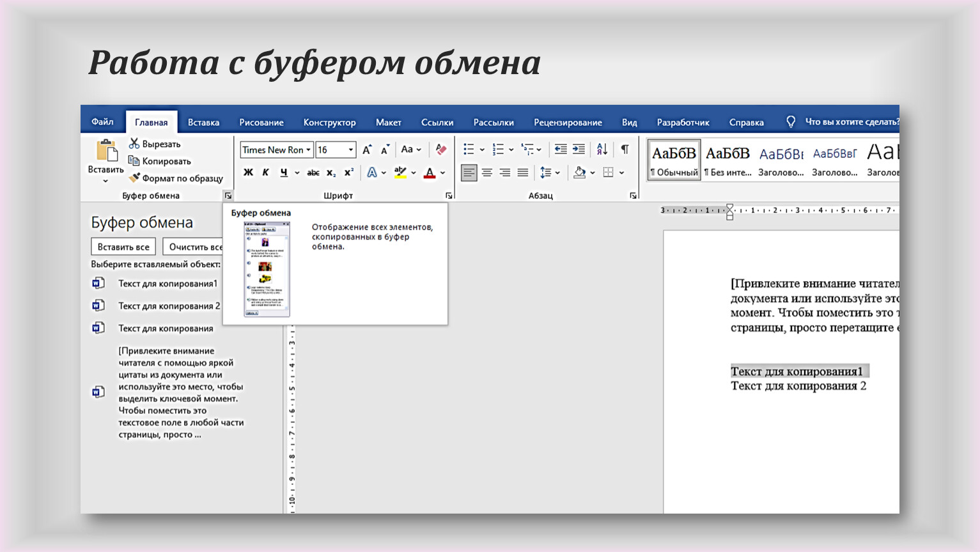980x552 pixels.
Task: Open the Times New Roman font dropdown
Action: point(308,150)
